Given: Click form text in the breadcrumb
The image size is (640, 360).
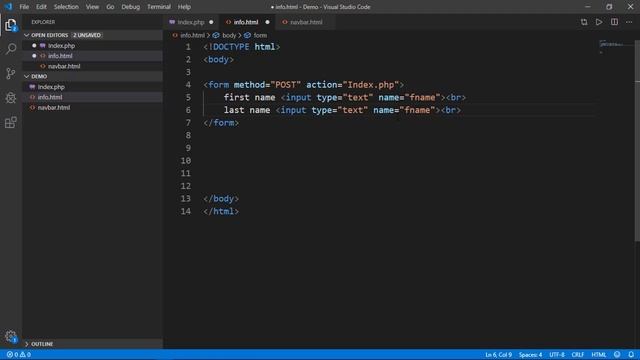Looking at the screenshot, I should [x=260, y=36].
